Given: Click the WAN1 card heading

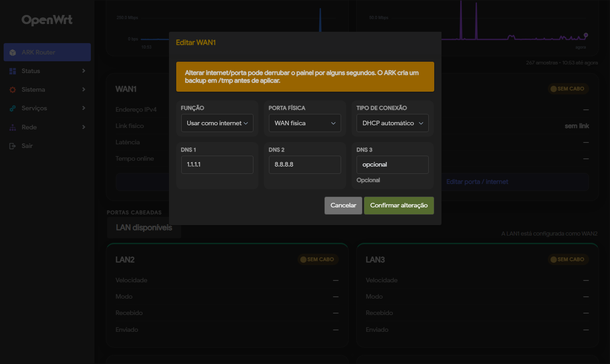Looking at the screenshot, I should tap(126, 89).
